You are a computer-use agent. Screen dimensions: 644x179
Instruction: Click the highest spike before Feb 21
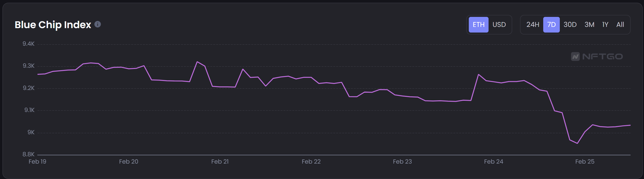pos(197,62)
